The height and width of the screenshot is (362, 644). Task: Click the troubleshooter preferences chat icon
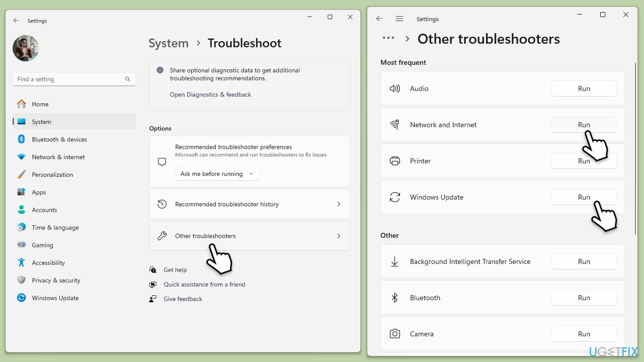pos(162,162)
